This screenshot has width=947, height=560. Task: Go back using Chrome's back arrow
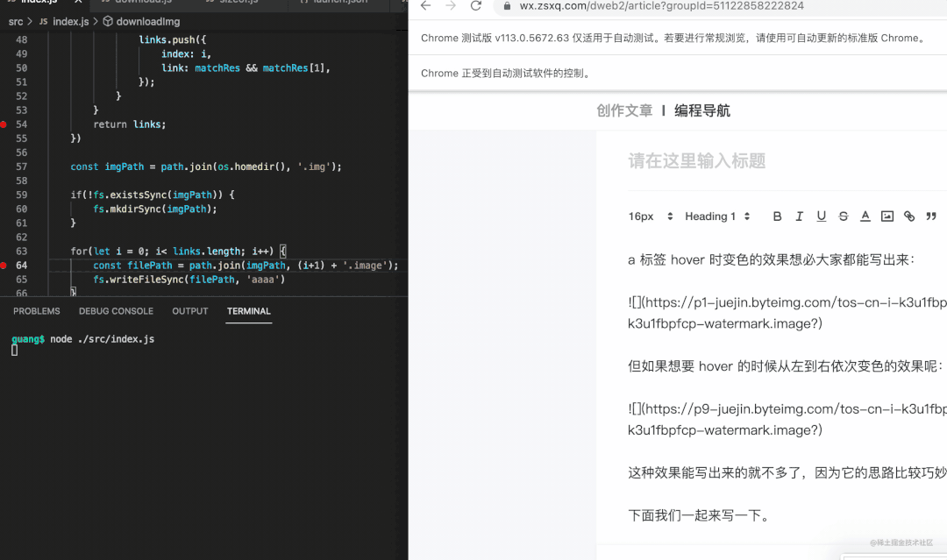[426, 5]
